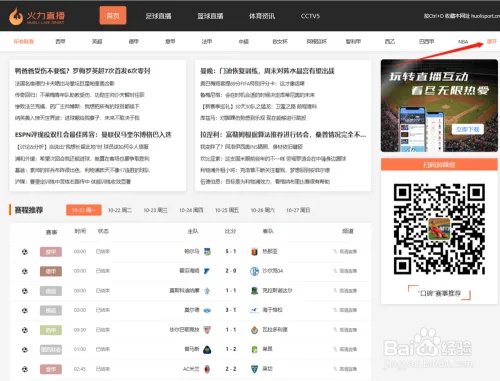The width and height of the screenshot is (500, 381).
Task: Click the 瓦拉多利德 team crest
Action: click(x=254, y=330)
